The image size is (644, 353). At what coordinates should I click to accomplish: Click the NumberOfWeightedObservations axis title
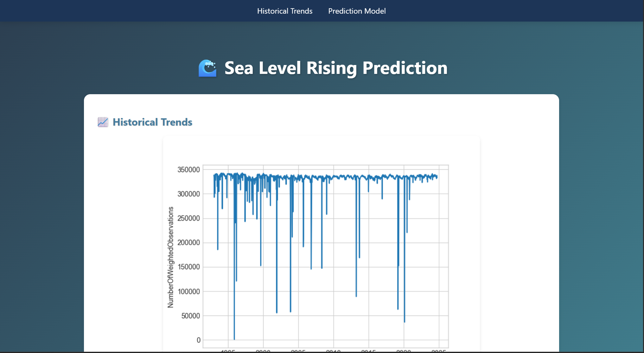(x=171, y=257)
